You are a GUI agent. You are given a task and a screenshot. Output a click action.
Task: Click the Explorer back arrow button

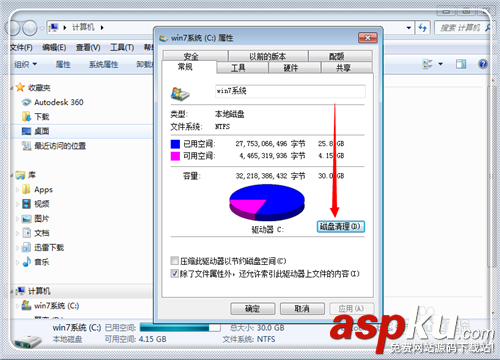(13, 28)
